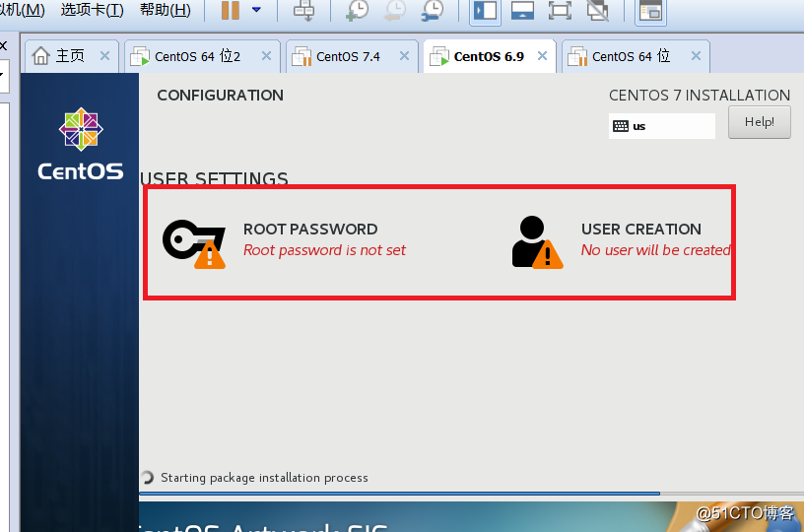Click the 'No user will be created' warning
The height and width of the screenshot is (532, 804).
pyautogui.click(x=656, y=250)
